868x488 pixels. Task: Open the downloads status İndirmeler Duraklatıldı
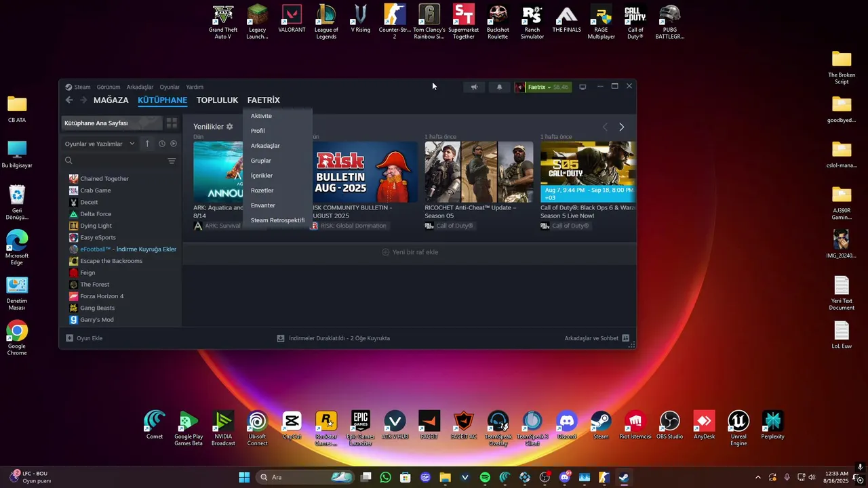[333, 338]
